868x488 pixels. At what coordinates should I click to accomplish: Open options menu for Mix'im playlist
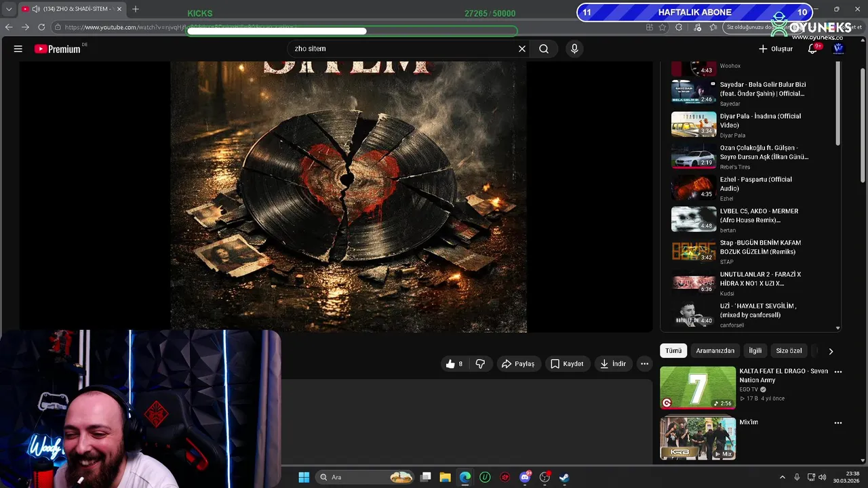[x=838, y=423]
